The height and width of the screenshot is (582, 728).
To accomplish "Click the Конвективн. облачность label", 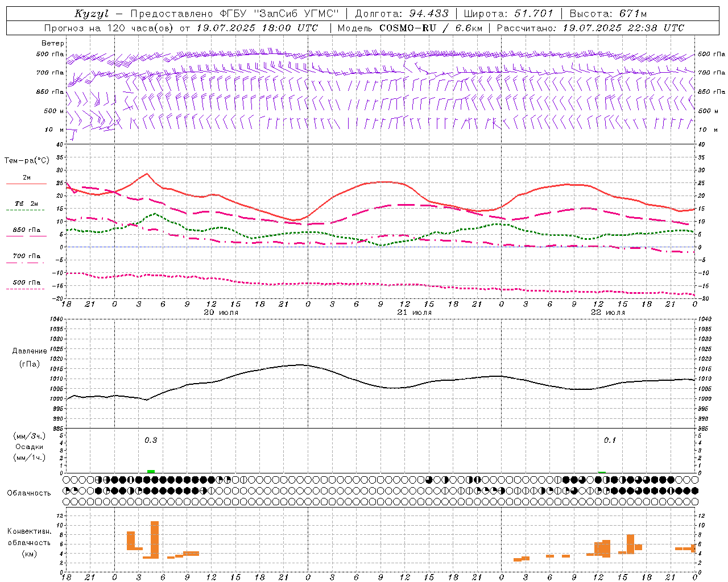I will 29,537.
